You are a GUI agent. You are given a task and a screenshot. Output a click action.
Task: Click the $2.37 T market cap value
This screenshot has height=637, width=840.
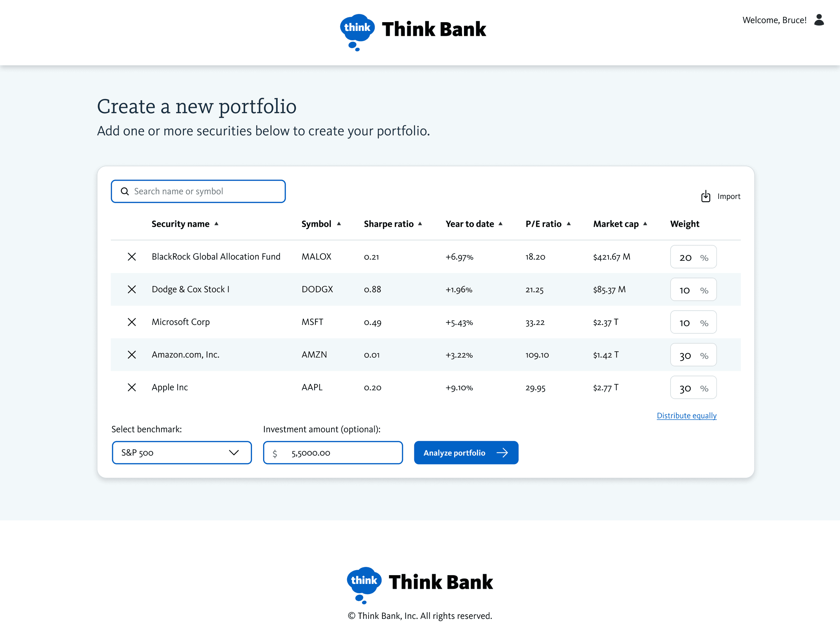click(x=606, y=322)
